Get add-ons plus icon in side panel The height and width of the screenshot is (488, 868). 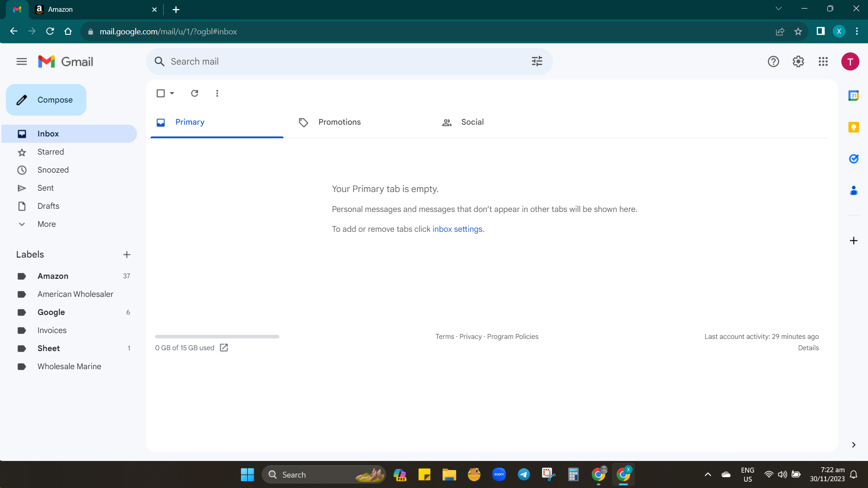pyautogui.click(x=854, y=240)
